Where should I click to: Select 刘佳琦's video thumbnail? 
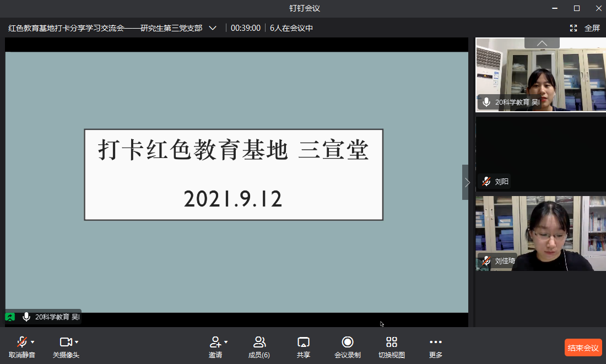coord(540,233)
